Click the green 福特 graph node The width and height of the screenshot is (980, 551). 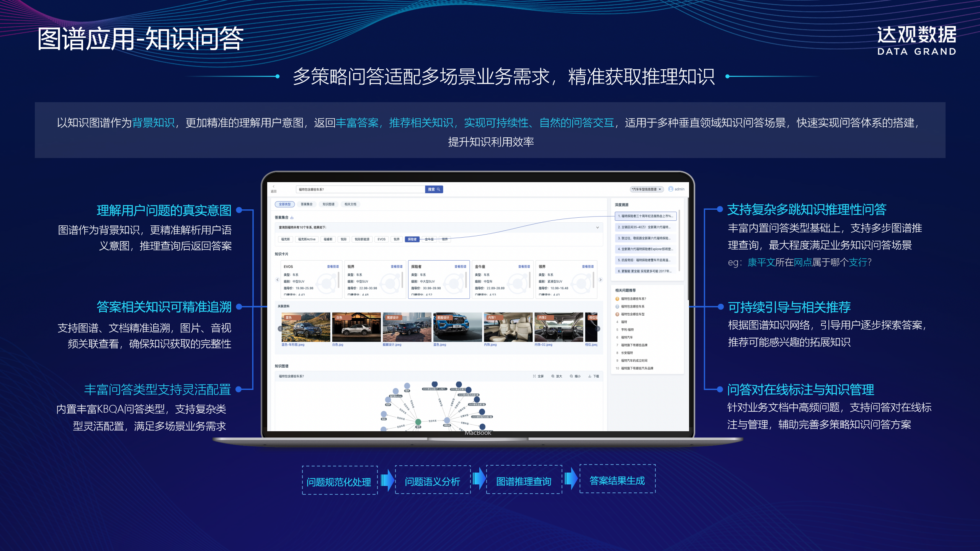(x=418, y=422)
